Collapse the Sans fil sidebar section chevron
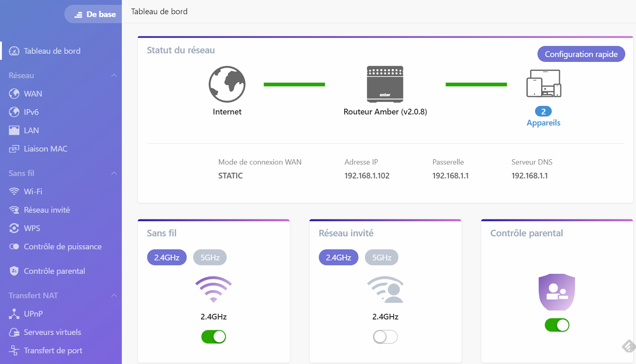The height and width of the screenshot is (364, 636). (114, 173)
